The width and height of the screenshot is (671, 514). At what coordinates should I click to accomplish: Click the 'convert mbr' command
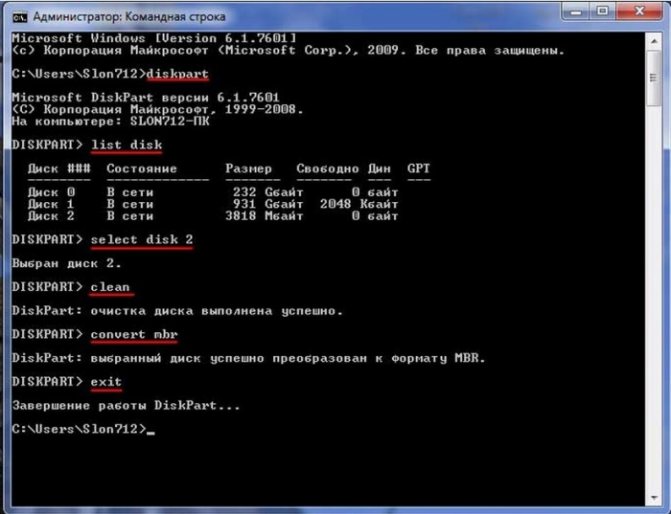coord(134,334)
